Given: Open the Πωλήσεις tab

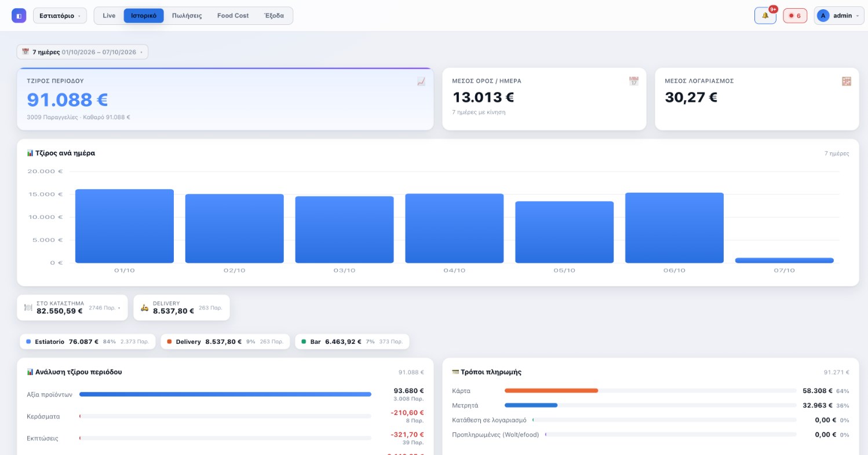Looking at the screenshot, I should pos(187,16).
